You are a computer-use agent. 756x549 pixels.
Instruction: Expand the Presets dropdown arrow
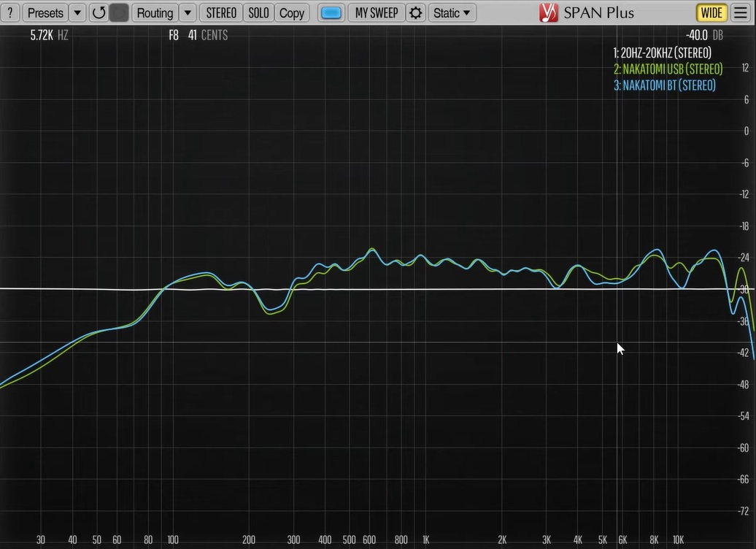tap(77, 12)
